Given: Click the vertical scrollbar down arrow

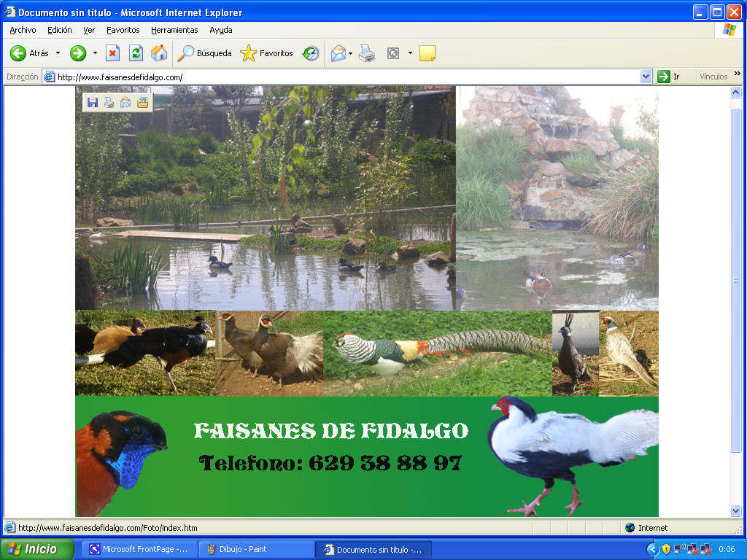Looking at the screenshot, I should click(x=736, y=510).
